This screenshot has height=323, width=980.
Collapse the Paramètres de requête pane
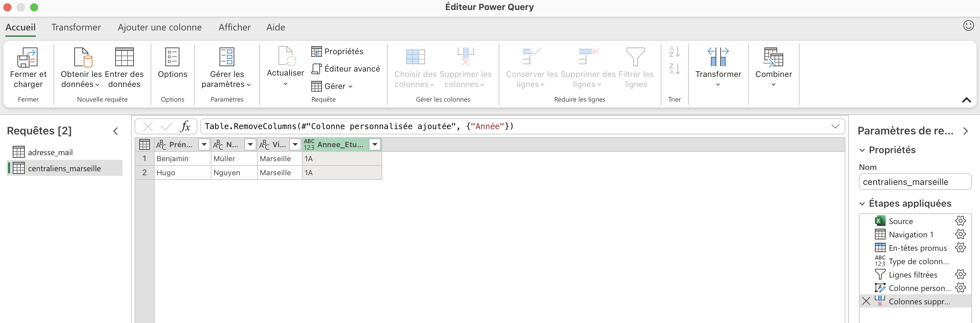[x=966, y=131]
